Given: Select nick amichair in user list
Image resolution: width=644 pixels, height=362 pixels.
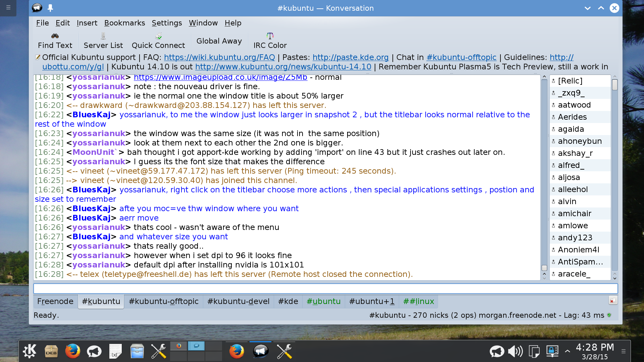Looking at the screenshot, I should 580,214.
